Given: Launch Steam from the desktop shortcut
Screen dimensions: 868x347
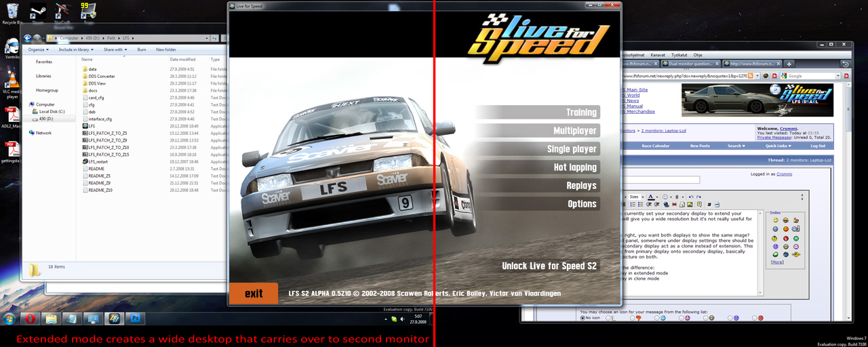Looking at the screenshot, I should [37, 12].
